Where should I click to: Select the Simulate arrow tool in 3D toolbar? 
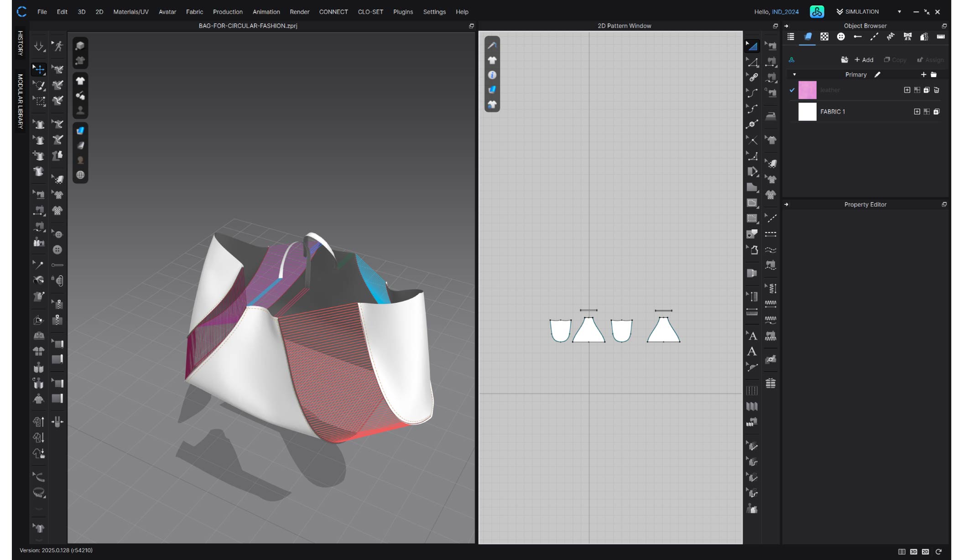(x=39, y=46)
